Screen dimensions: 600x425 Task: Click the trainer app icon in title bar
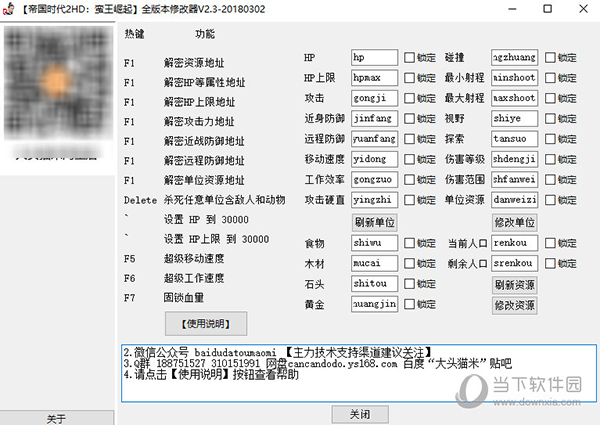pos(8,8)
